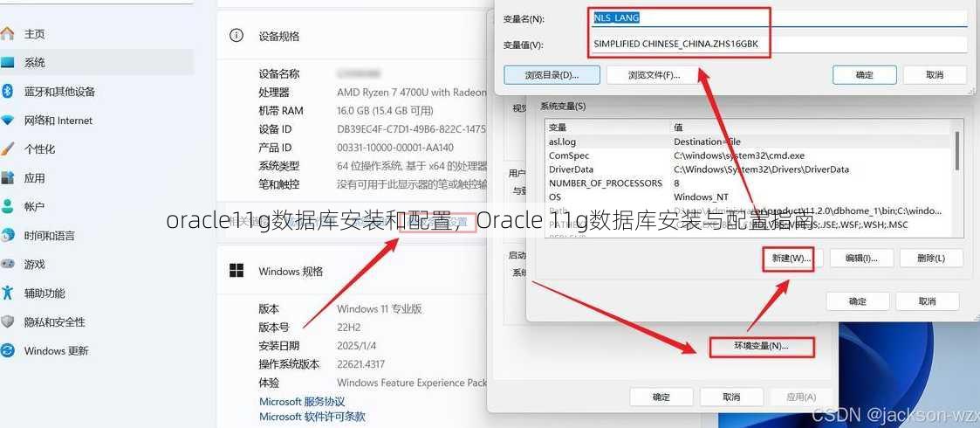Select OS Windows_NT variable row
Viewport: 980px width, 428px height.
[x=748, y=197]
